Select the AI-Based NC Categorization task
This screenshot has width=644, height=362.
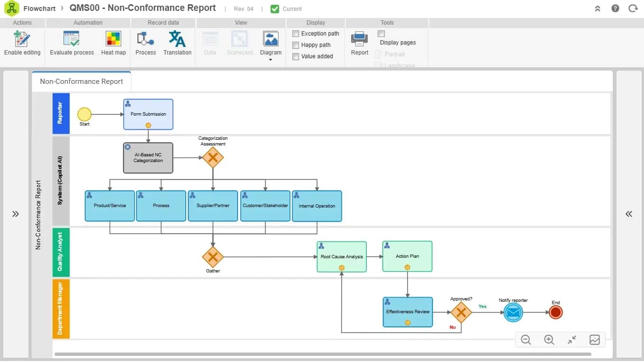click(x=148, y=158)
